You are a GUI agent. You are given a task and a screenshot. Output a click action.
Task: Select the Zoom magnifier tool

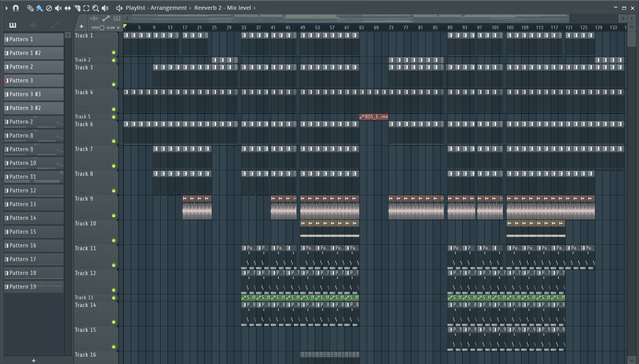95,8
